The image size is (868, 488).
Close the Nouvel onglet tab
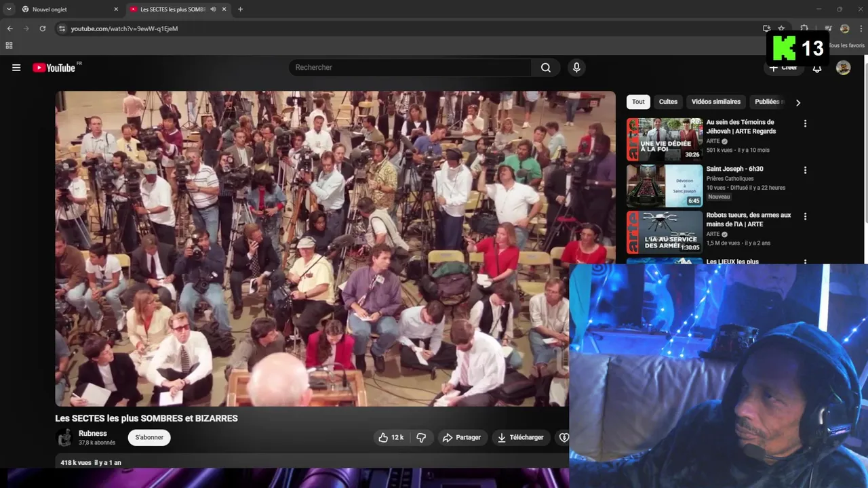116,9
